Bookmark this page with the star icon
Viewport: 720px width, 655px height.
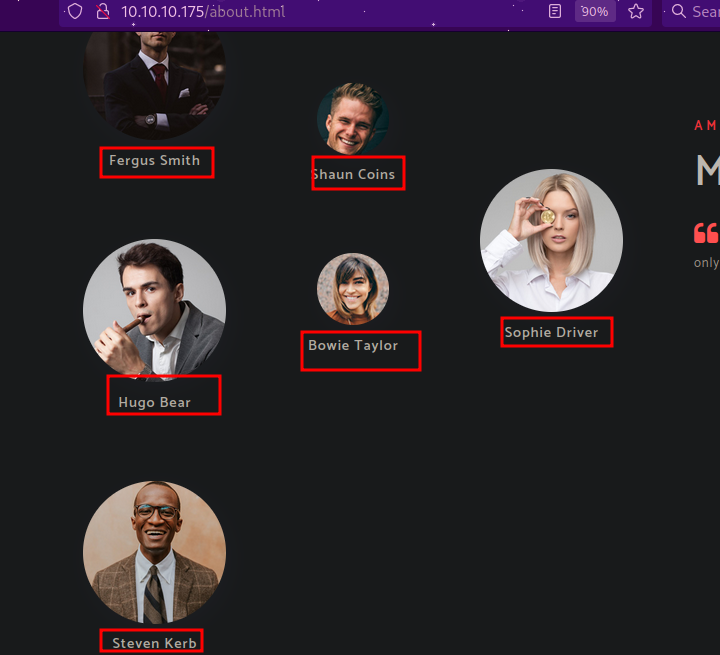point(636,12)
